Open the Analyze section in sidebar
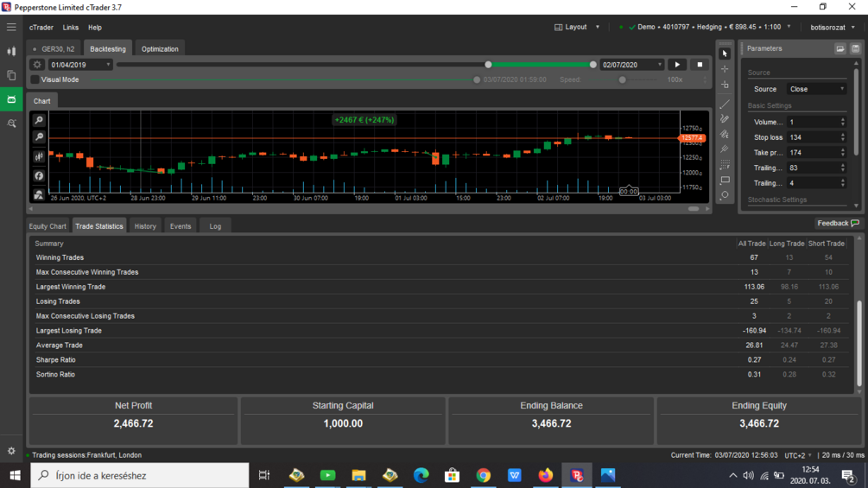Viewport: 868px width, 488px height. tap(11, 124)
